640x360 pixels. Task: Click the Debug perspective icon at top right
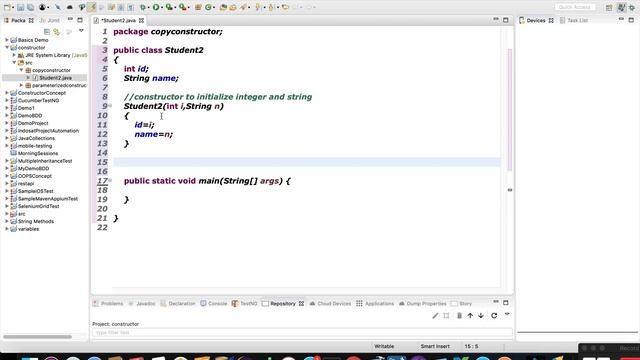632,7
